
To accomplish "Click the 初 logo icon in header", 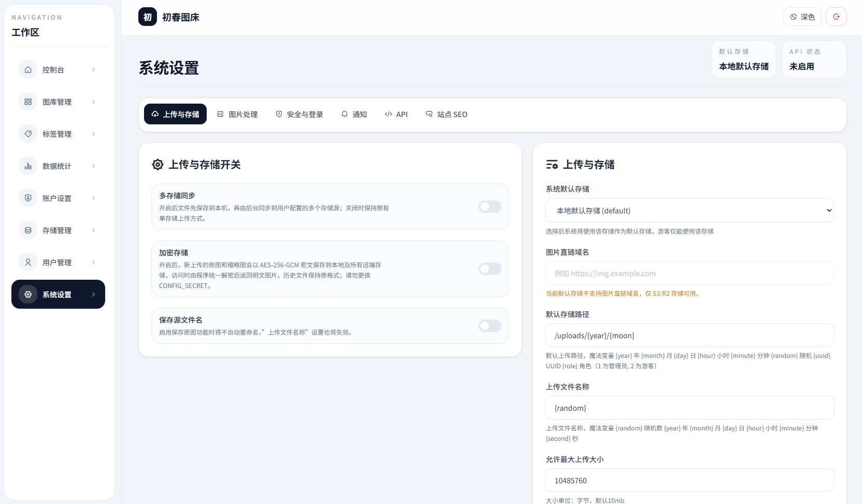I will (148, 17).
